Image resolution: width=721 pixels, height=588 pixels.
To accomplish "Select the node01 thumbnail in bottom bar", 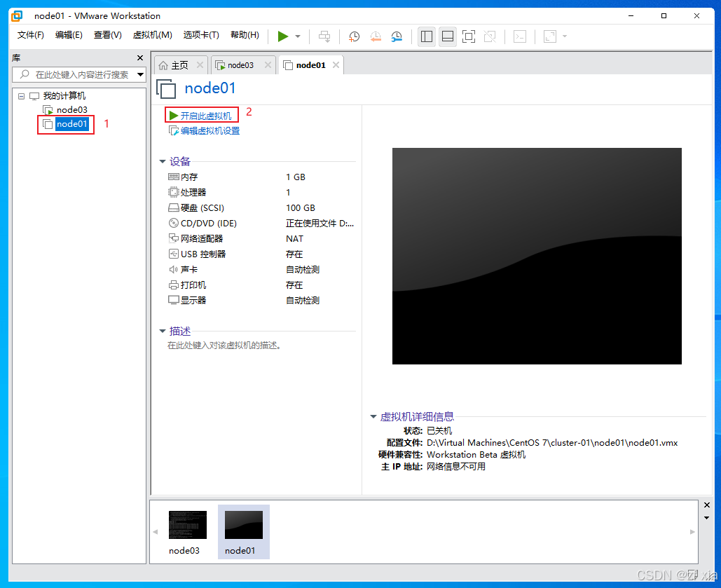I will tap(243, 532).
